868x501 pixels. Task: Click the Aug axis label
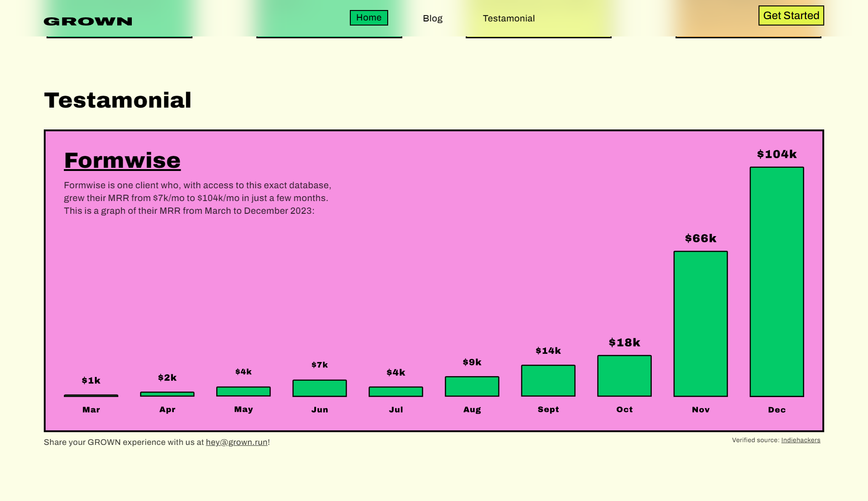(x=472, y=410)
